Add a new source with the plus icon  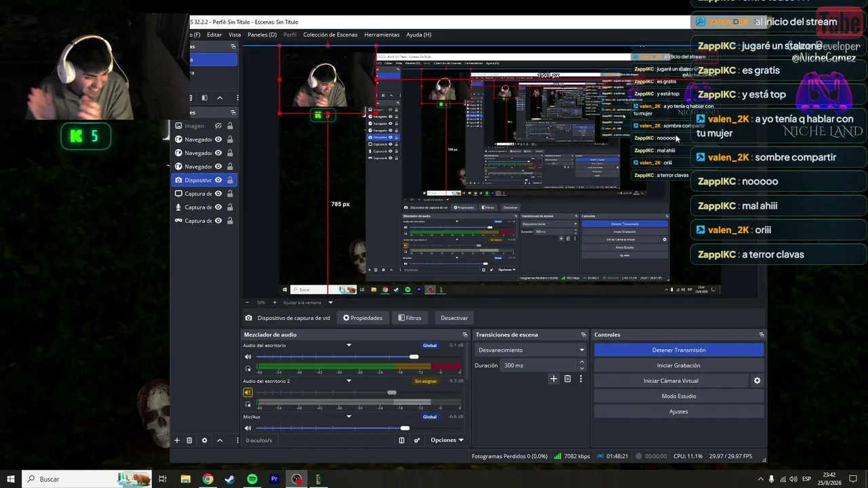click(177, 440)
